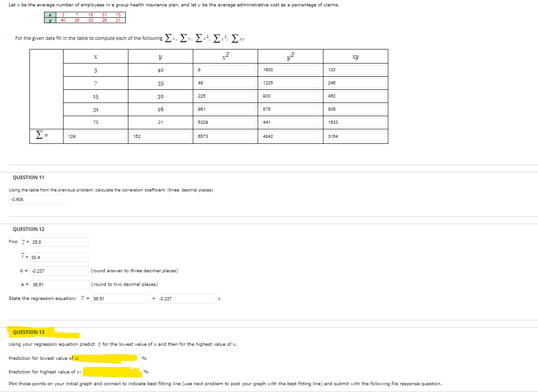Select the y-bar field showing 30.4
Screen dimensions: 538x392
59,257
